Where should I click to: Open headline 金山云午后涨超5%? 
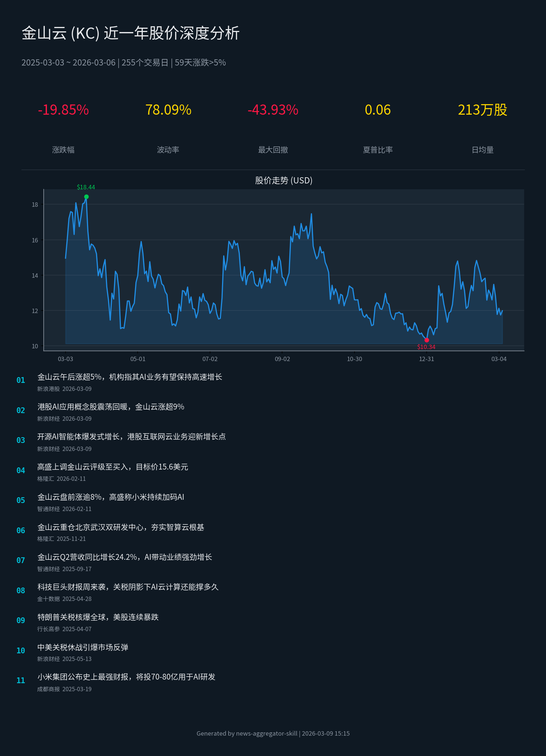pyautogui.click(x=130, y=377)
